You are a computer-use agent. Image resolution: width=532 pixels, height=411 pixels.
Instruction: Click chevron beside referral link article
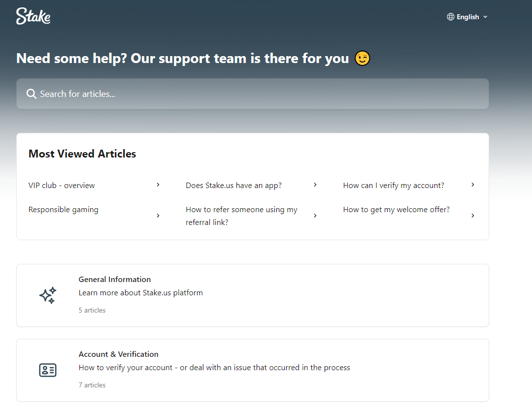pos(315,216)
